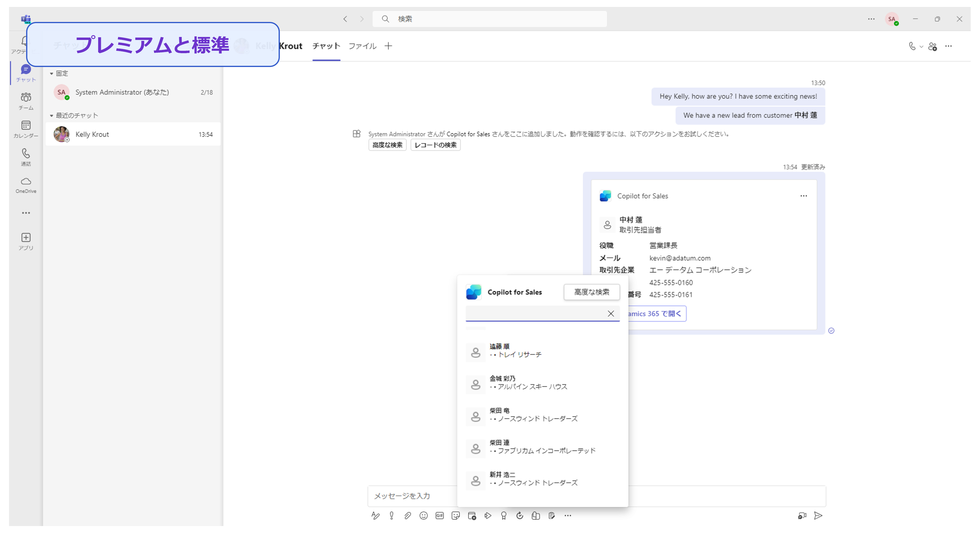Screen dimensions: 980x560
Task: Show more apps via left rail ellipsis
Action: point(26,213)
